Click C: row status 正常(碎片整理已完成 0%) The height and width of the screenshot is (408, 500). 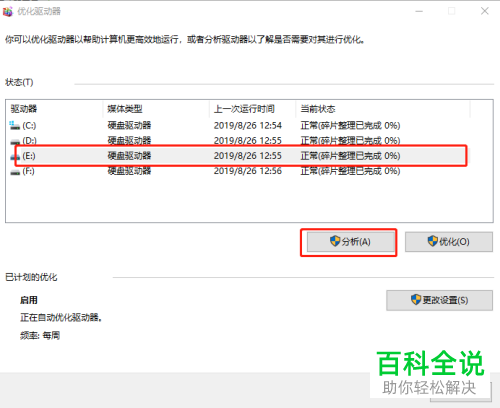(x=350, y=126)
